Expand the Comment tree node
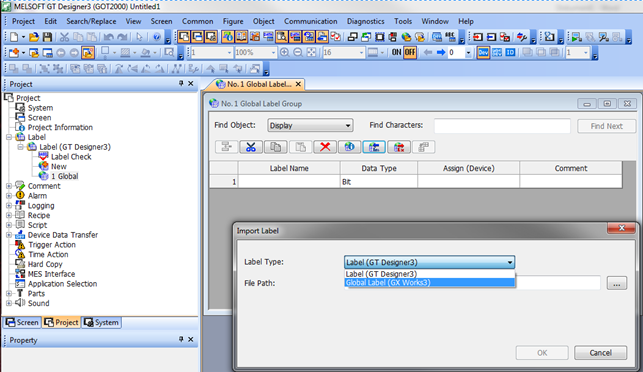The height and width of the screenshot is (372, 643). [x=9, y=186]
